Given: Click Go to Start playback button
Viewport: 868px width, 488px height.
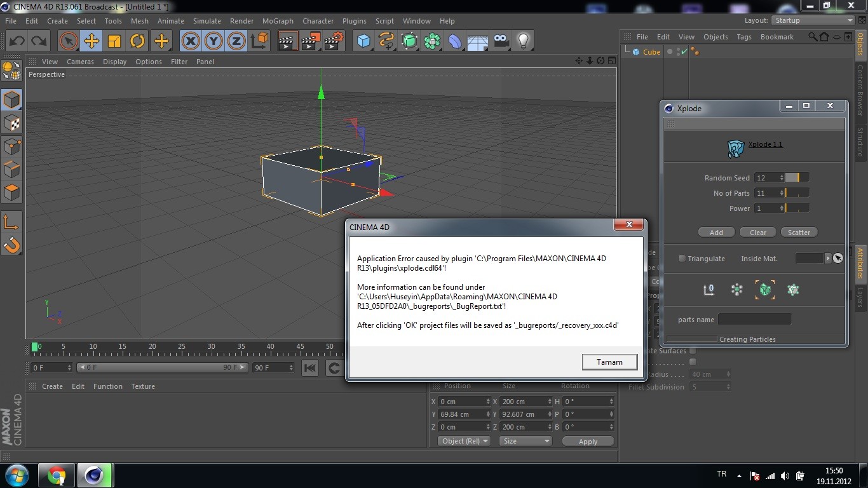Looking at the screenshot, I should [x=310, y=368].
